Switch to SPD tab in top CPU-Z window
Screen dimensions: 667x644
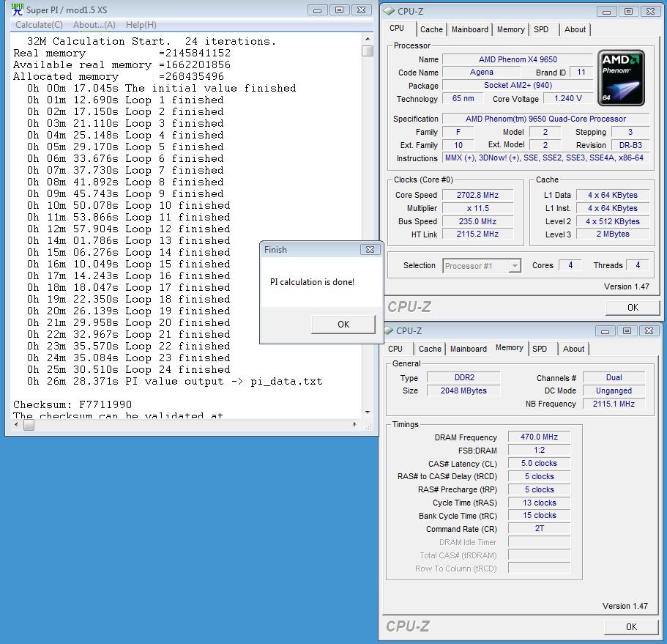(x=541, y=29)
